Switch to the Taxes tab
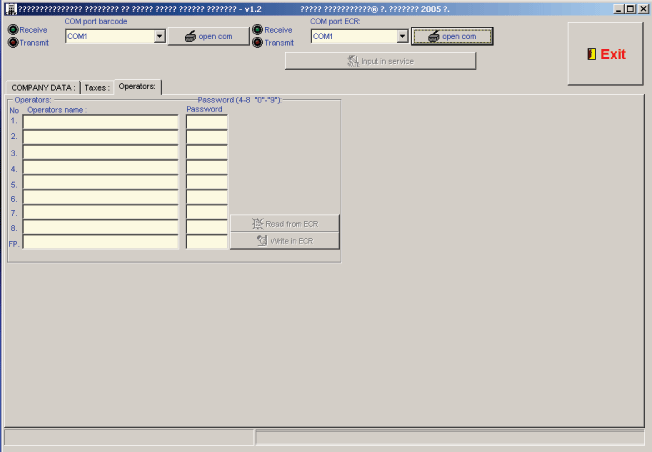 pyautogui.click(x=97, y=88)
